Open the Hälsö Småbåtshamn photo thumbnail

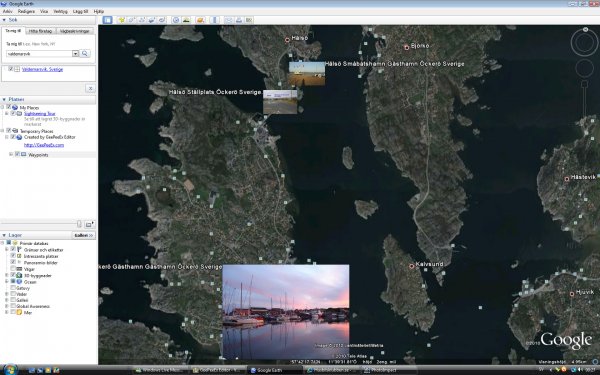(307, 74)
